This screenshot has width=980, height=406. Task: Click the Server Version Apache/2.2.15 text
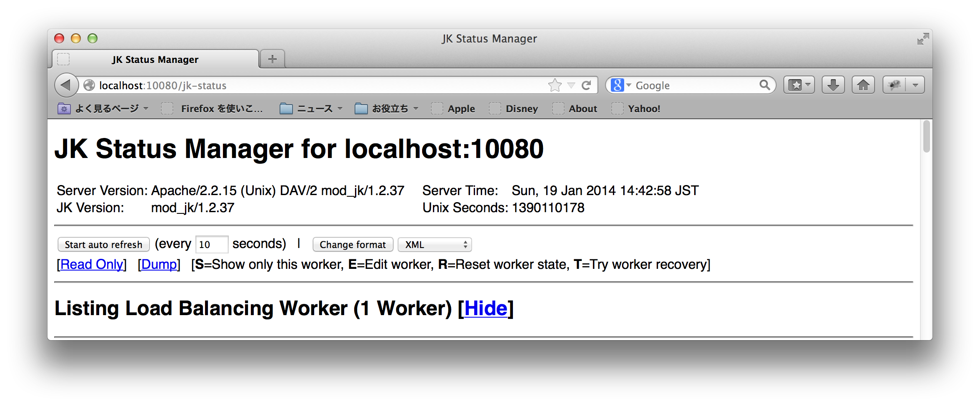click(x=277, y=190)
